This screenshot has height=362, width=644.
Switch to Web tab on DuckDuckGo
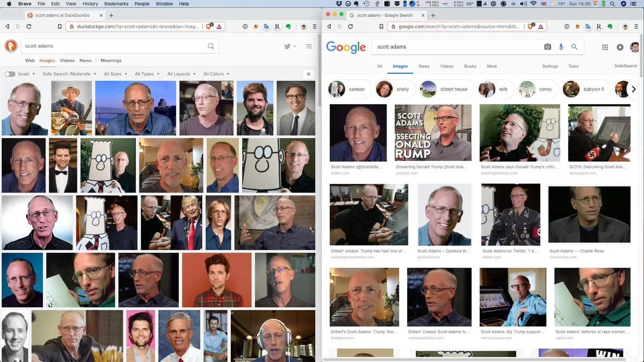[x=30, y=61]
